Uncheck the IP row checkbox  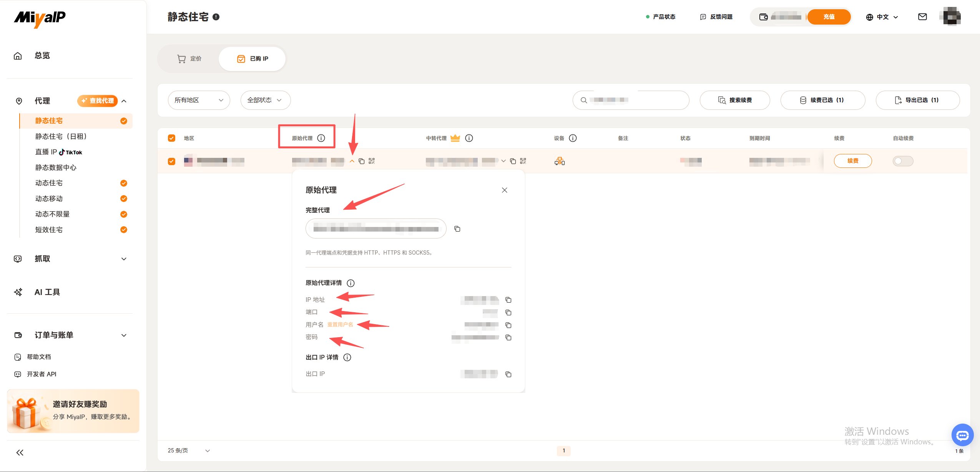pyautogui.click(x=171, y=161)
